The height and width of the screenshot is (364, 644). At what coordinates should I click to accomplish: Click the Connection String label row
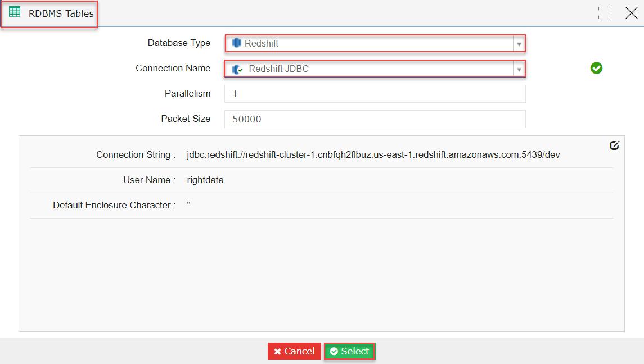coord(137,156)
